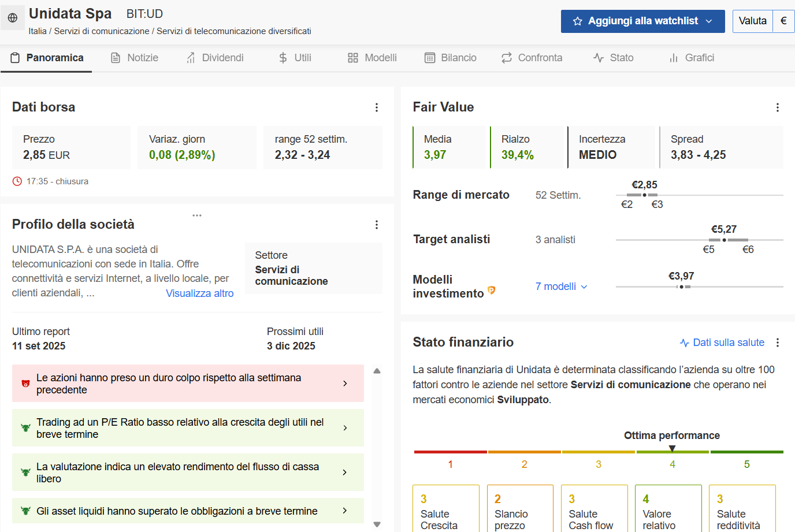Expand the Aggiungi alla watchlist dropdown
The width and height of the screenshot is (795, 532).
(x=708, y=21)
